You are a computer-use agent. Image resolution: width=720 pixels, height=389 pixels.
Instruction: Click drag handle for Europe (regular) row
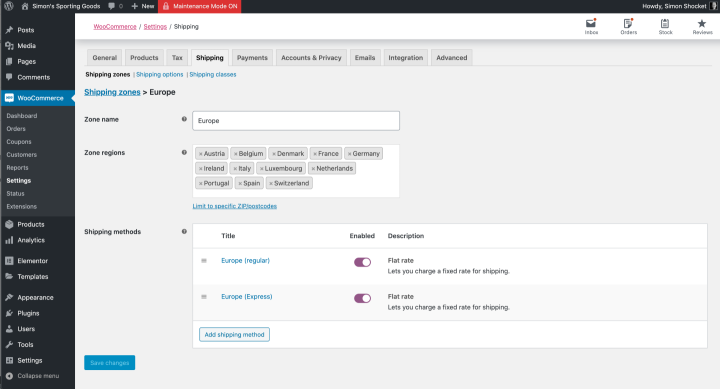pos(204,260)
